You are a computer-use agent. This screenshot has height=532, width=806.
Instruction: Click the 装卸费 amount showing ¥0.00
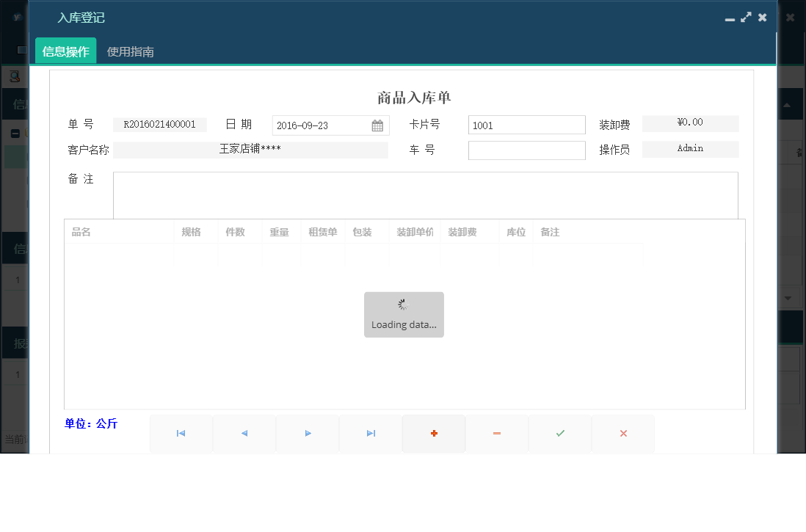pos(690,123)
